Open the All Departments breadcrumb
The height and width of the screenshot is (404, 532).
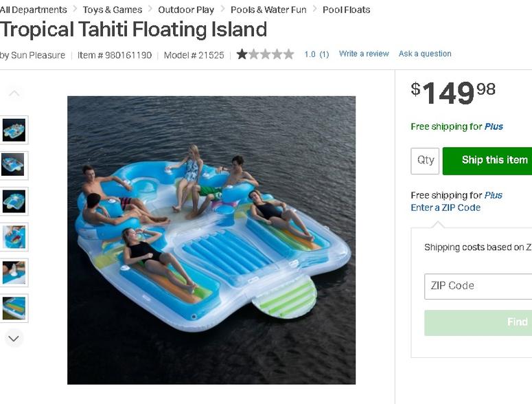tap(33, 10)
